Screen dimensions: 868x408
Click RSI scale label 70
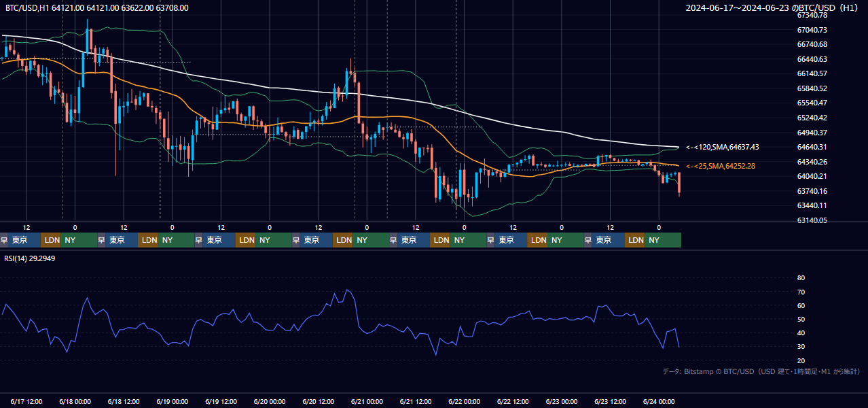point(801,292)
